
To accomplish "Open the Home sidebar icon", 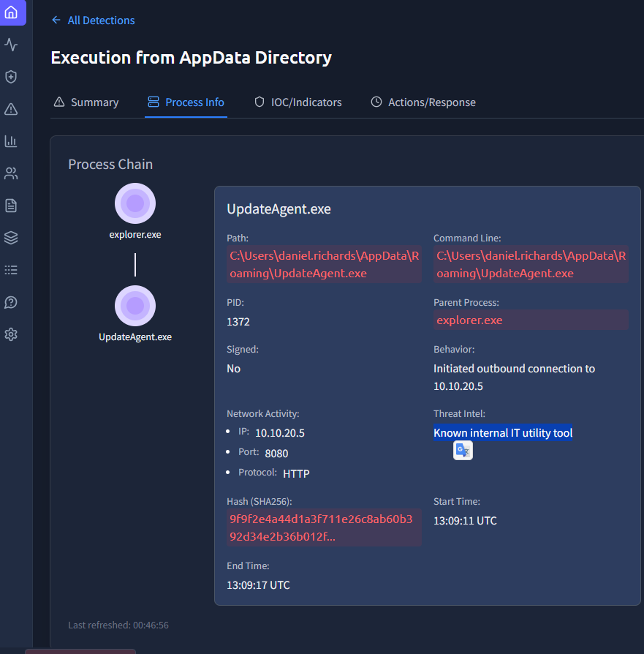I will [11, 12].
